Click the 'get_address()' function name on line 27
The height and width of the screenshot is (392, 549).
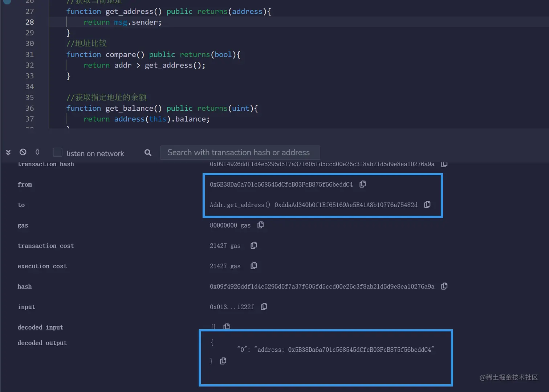[x=134, y=12]
